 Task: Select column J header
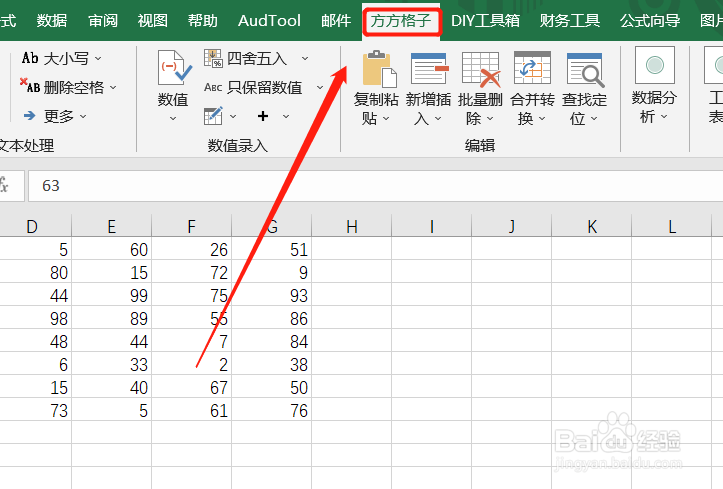coord(511,226)
